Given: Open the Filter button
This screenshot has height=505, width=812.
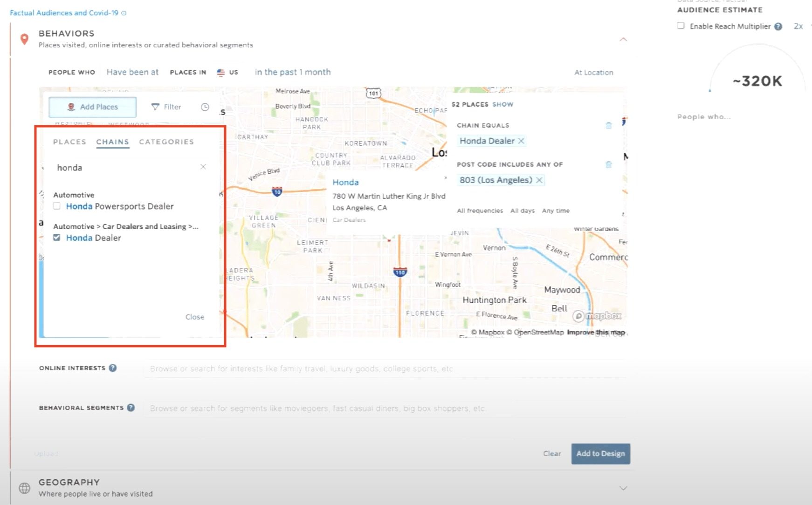Looking at the screenshot, I should pos(166,107).
